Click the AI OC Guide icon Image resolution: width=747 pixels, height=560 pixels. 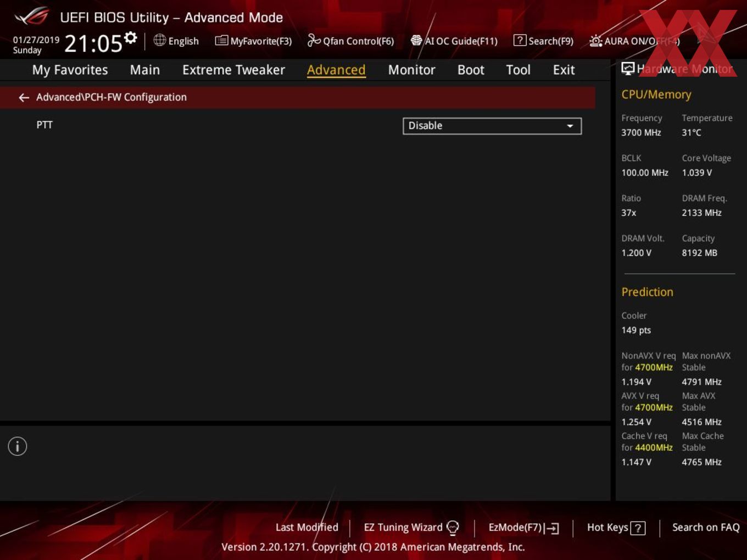416,41
